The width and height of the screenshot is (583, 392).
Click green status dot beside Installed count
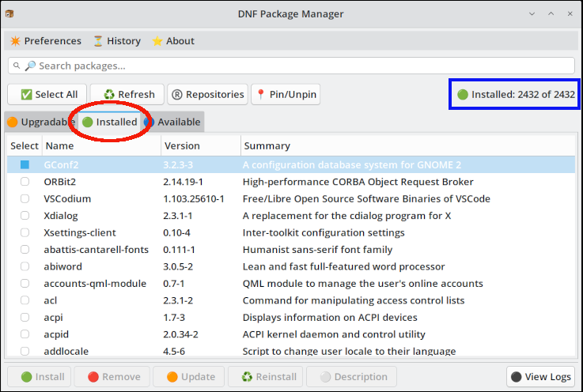coord(463,94)
